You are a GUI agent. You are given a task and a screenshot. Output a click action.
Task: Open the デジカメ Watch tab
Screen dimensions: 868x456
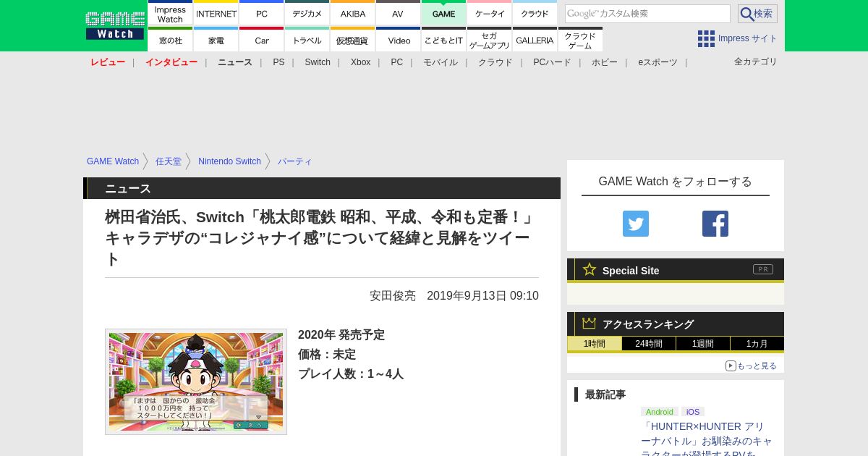point(307,13)
